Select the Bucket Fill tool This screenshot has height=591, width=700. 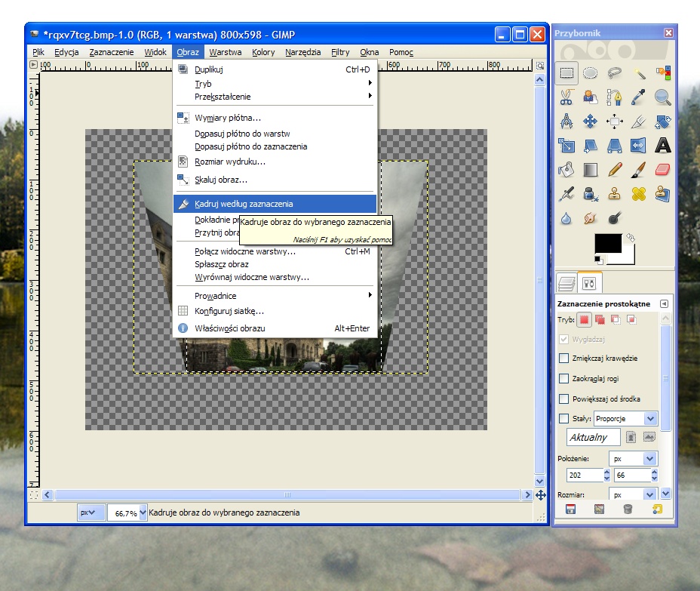[x=566, y=170]
